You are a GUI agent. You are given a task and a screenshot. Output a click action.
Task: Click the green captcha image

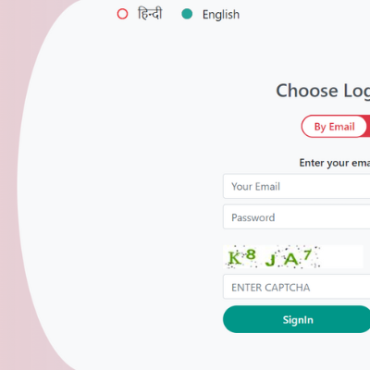[293, 257]
